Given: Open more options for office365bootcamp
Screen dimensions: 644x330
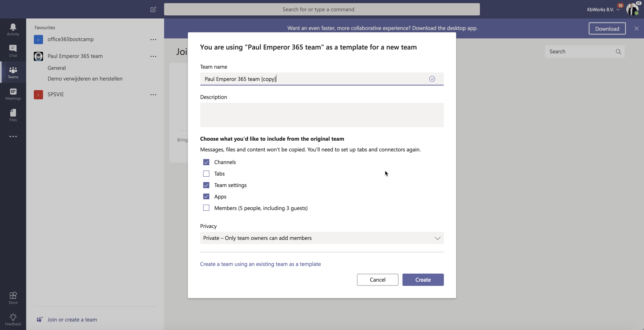Looking at the screenshot, I should point(153,39).
